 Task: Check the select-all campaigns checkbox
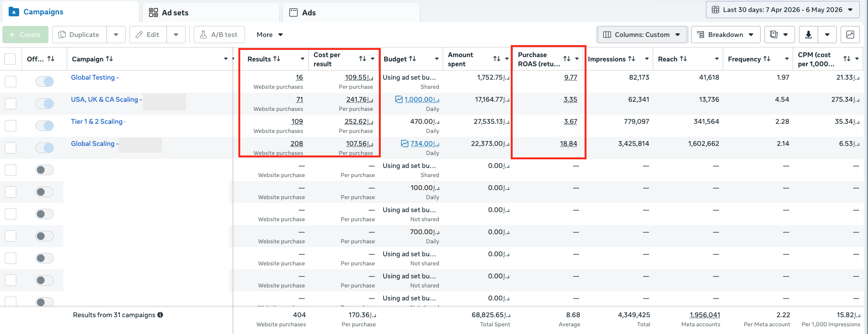coord(10,59)
